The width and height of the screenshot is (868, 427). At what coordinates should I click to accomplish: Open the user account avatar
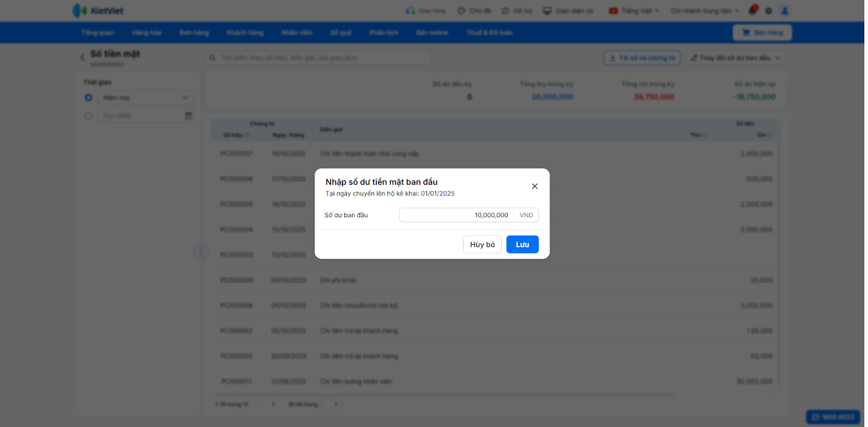[784, 11]
